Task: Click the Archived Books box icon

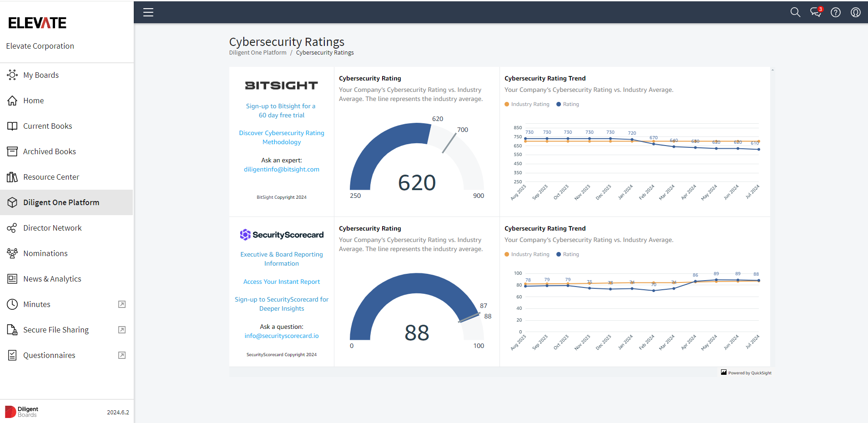Action: 12,151
